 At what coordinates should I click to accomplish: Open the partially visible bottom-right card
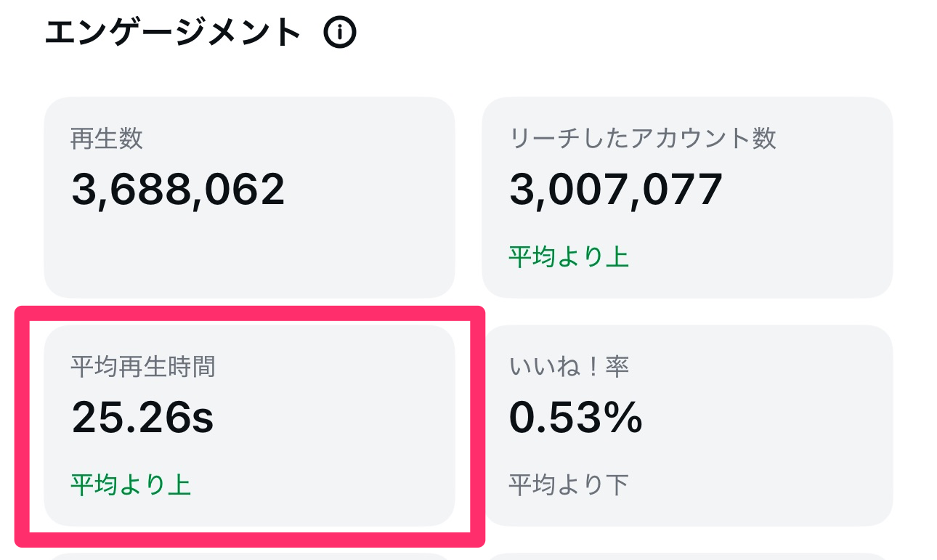click(687, 556)
